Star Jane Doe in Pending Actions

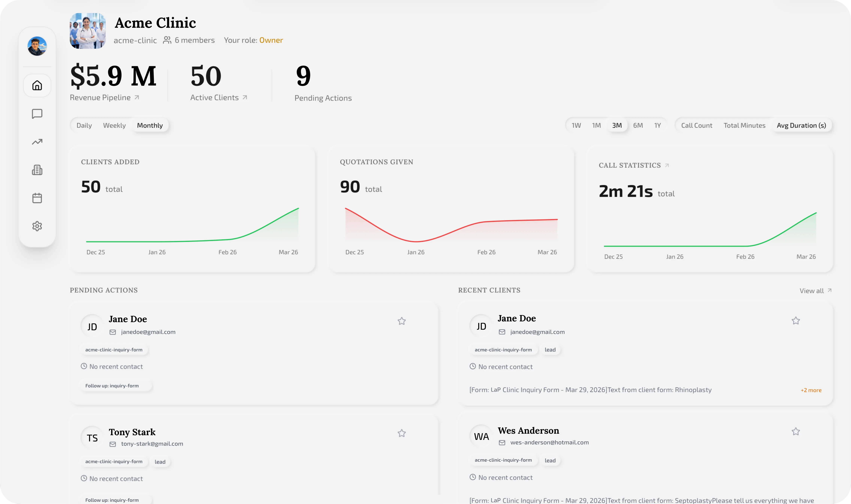[x=402, y=321]
